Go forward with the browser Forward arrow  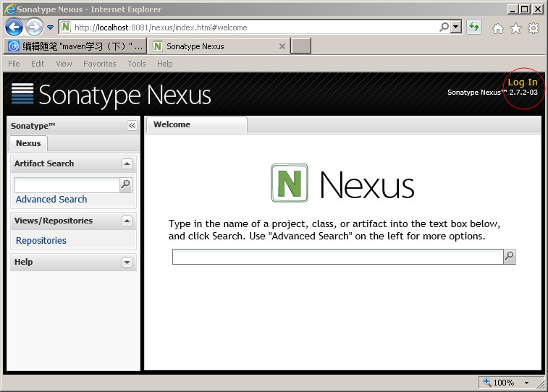coord(34,27)
